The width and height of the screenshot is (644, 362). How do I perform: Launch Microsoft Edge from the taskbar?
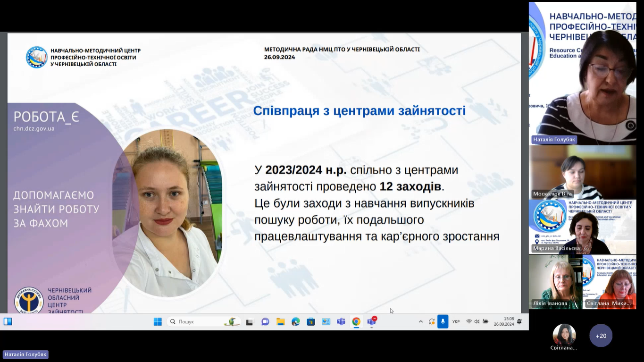point(295,321)
